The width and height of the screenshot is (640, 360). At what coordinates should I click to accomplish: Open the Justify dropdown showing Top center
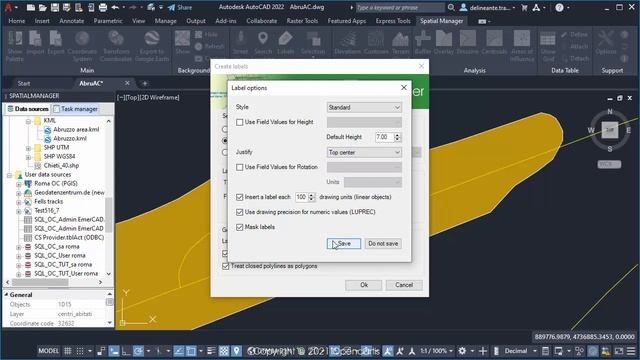[364, 152]
